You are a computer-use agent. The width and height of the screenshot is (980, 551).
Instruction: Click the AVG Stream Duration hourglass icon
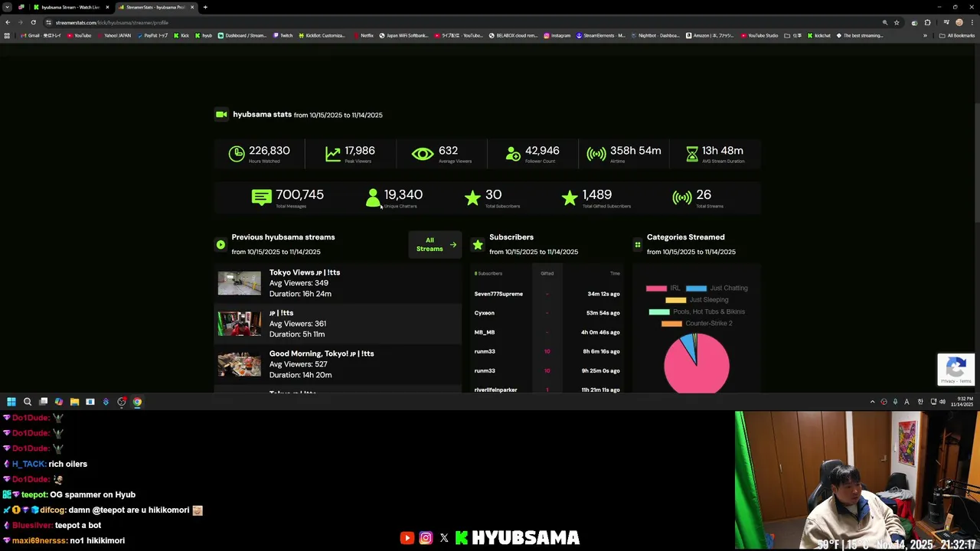point(692,154)
